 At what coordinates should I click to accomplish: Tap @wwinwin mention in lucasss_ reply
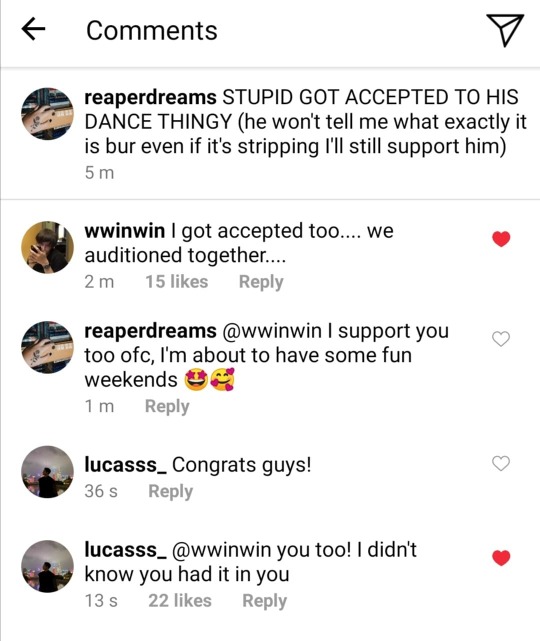(x=222, y=550)
